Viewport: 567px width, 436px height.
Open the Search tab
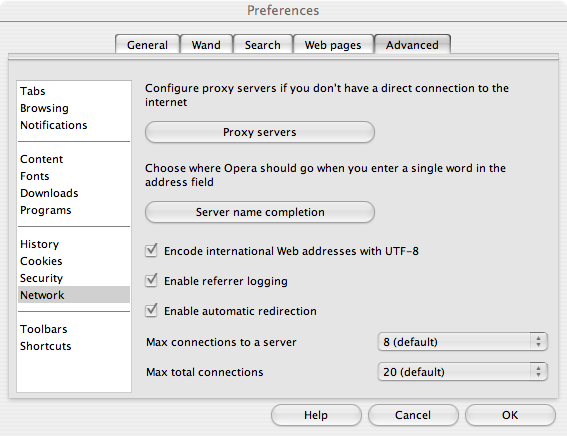point(263,45)
